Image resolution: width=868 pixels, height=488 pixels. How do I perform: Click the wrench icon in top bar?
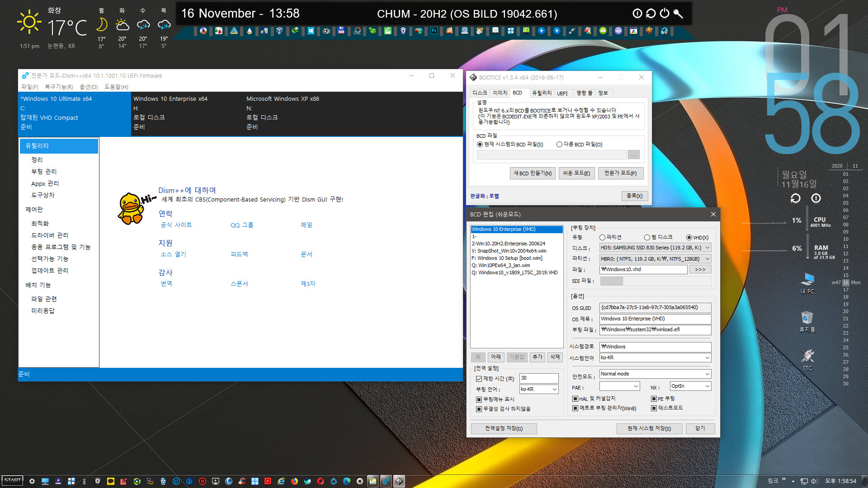tap(678, 14)
